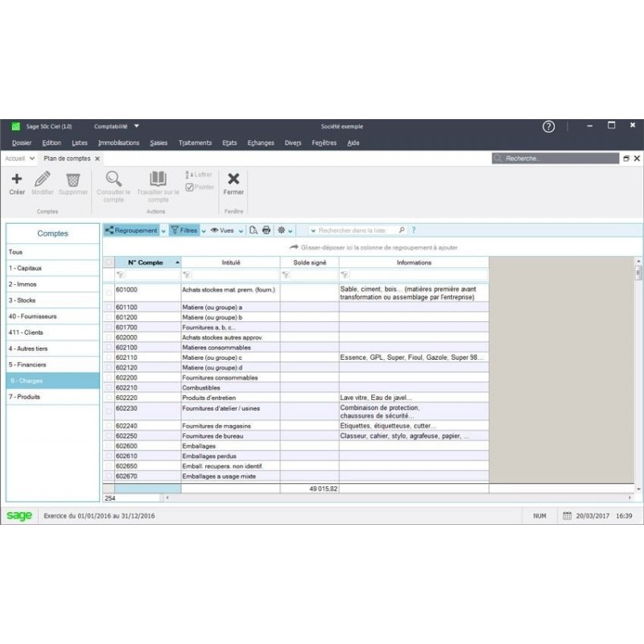Open the Echanges menu
Image resolution: width=644 pixels, height=644 pixels.
point(260,142)
